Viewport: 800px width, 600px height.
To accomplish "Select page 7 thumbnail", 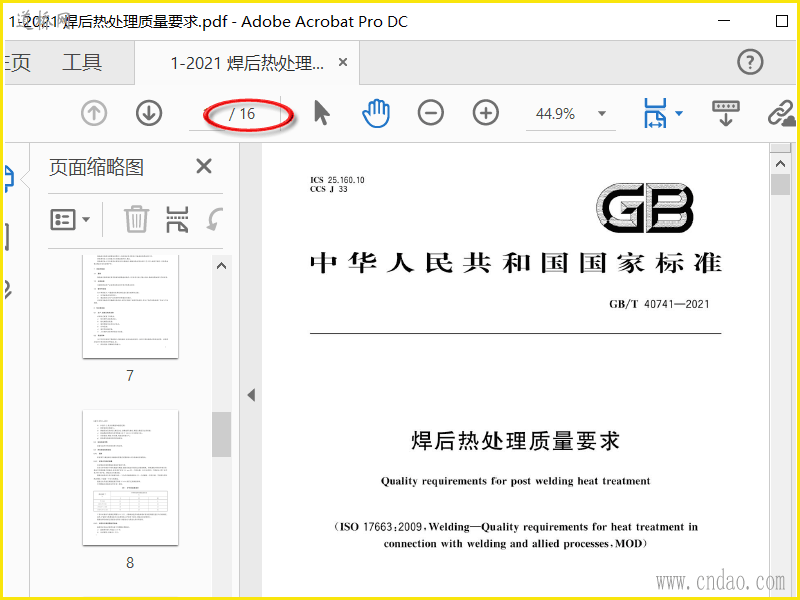I will (x=131, y=307).
